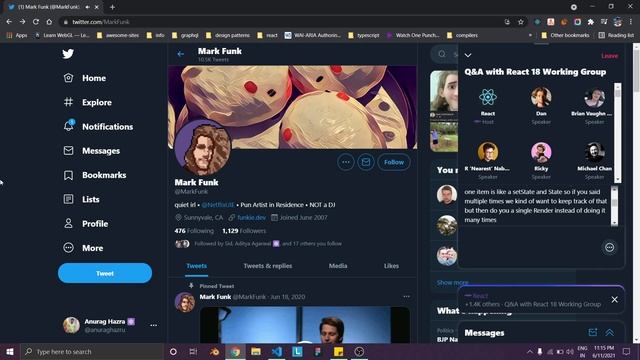Expand the Messages drawer
Image resolution: width=640 pixels, height=360 pixels.
[x=609, y=333]
